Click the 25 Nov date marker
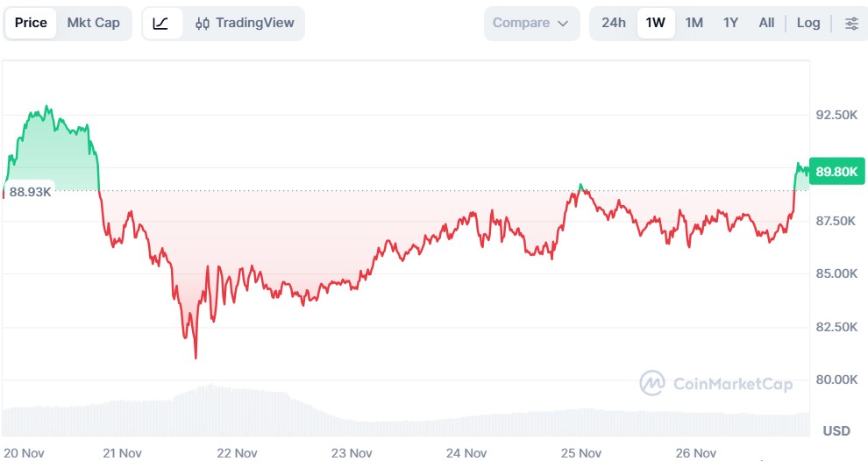 click(580, 453)
